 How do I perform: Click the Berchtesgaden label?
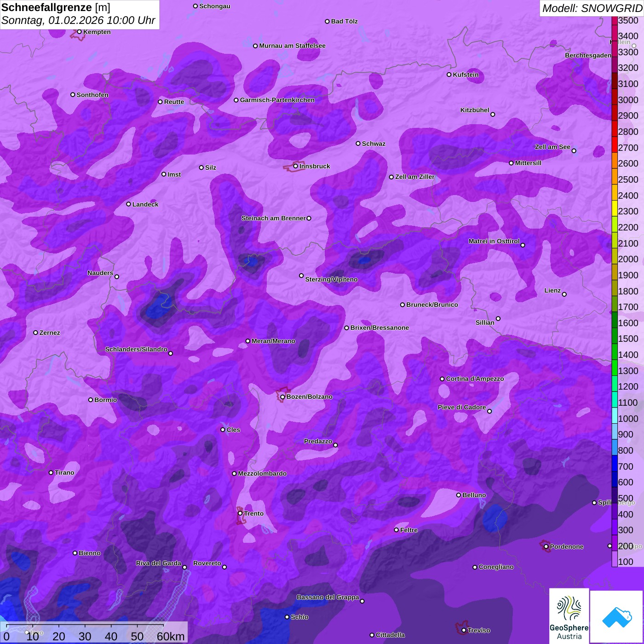588,55
